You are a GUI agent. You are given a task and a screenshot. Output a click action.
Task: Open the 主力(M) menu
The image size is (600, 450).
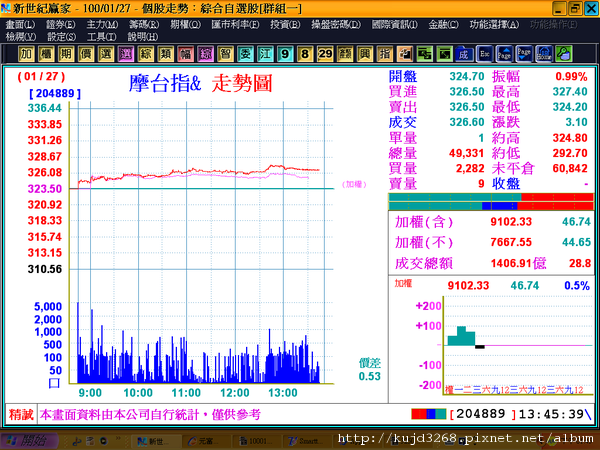tap(102, 25)
